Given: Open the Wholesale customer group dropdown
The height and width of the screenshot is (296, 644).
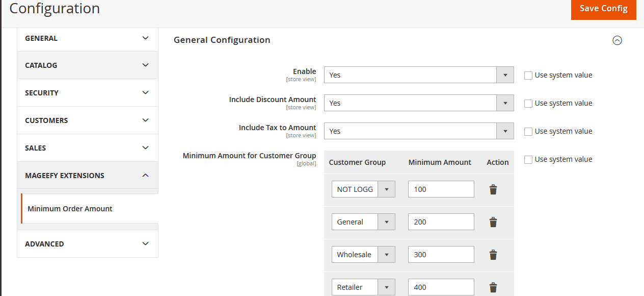Looking at the screenshot, I should [x=387, y=254].
